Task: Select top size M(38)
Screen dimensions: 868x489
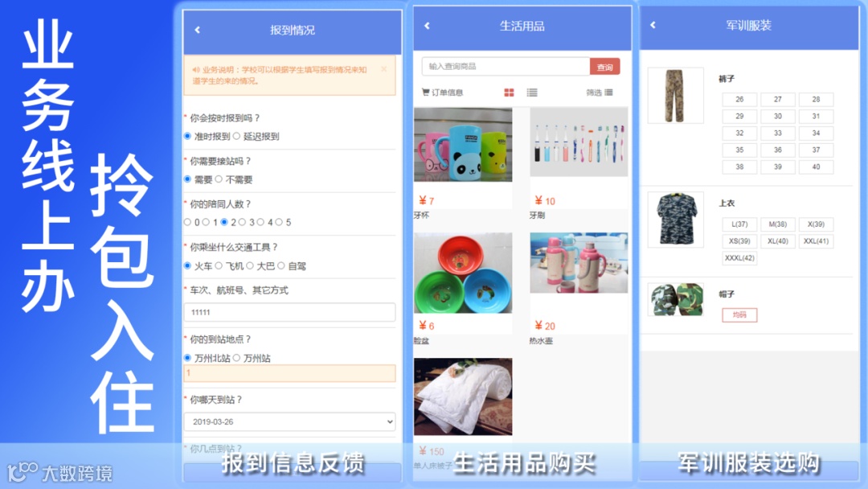Action: (778, 224)
